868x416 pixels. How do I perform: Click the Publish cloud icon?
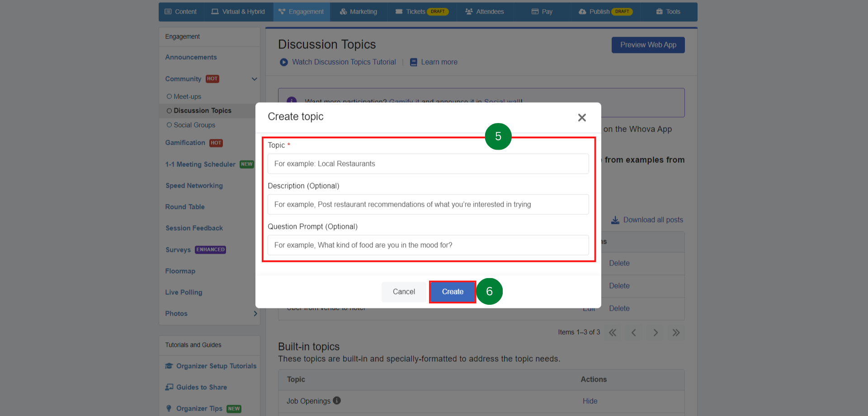pos(582,12)
